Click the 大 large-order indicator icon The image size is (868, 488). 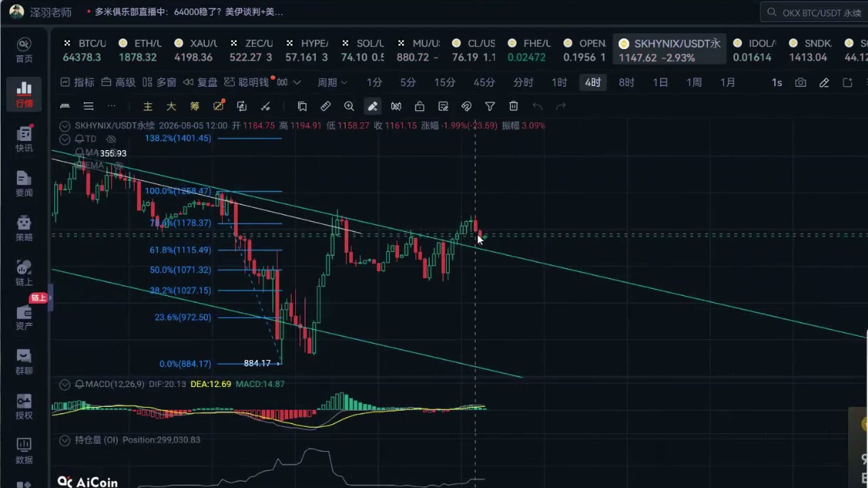171,106
